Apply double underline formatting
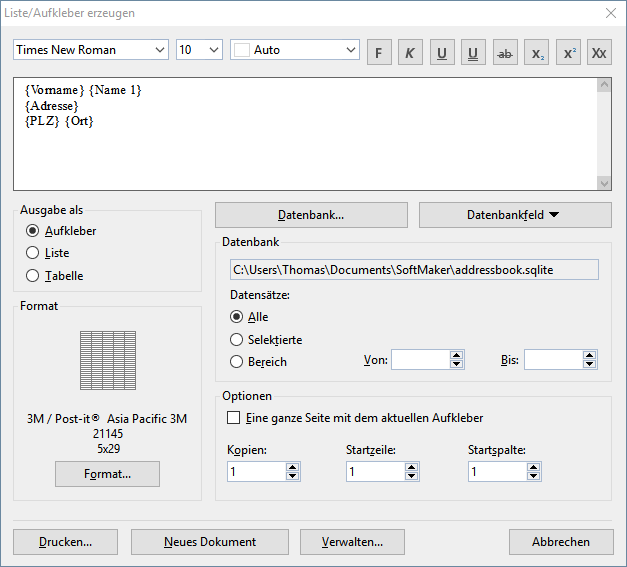This screenshot has height=567, width=627. point(473,52)
